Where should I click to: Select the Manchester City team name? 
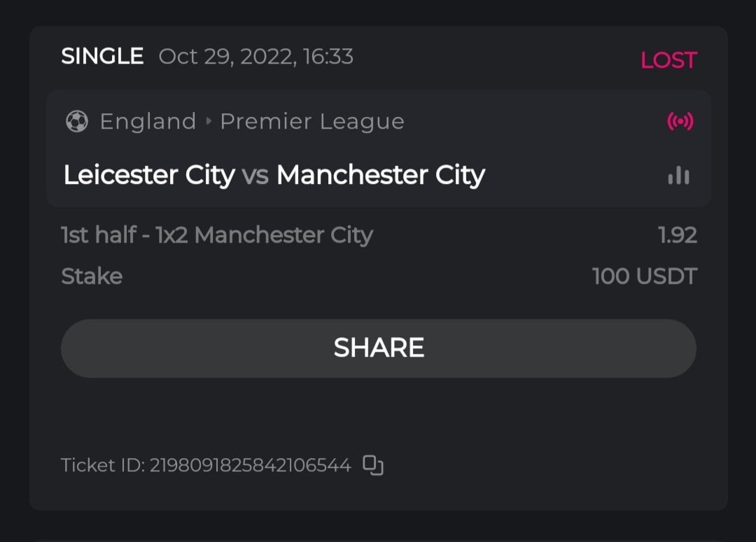[380, 175]
